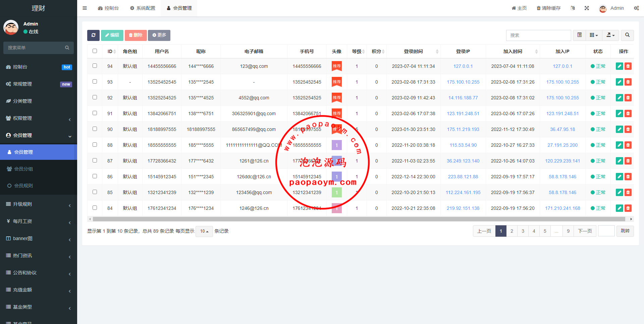The image size is (644, 324).
Task: Click the refresh table icon button
Action: click(93, 35)
